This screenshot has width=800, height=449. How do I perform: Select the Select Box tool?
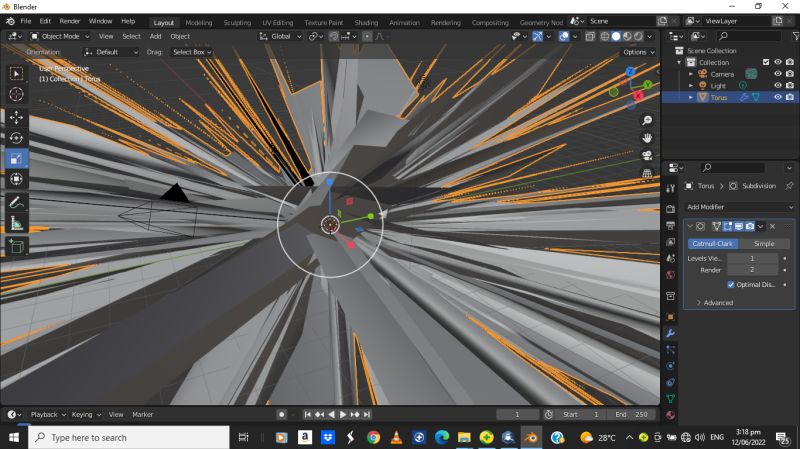(16, 74)
